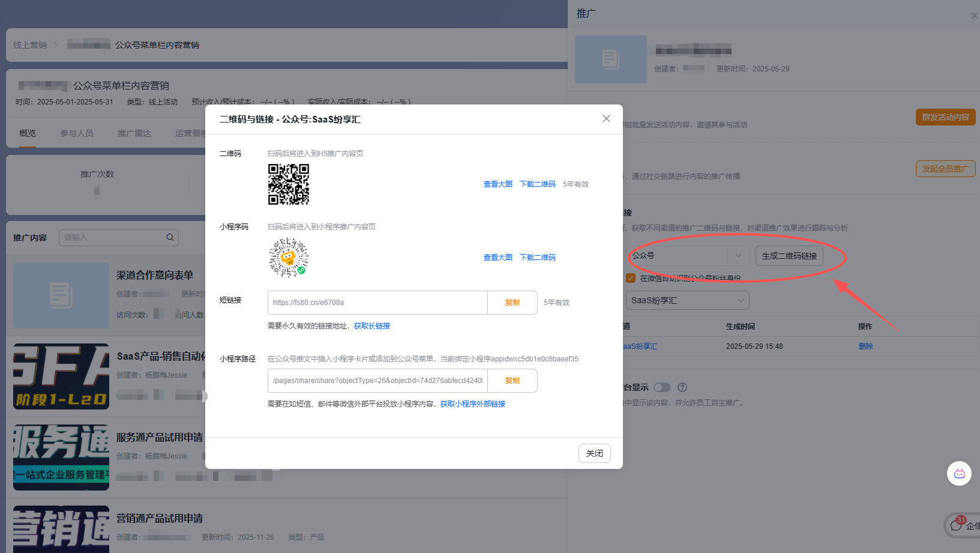Click the 关闭 button in dialog
The width and height of the screenshot is (980, 553).
pyautogui.click(x=595, y=453)
